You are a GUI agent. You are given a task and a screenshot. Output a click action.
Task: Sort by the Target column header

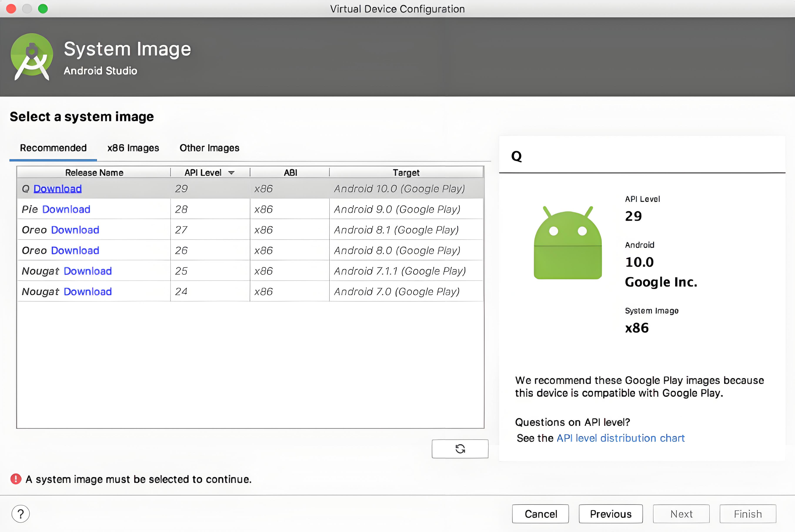coord(406,173)
